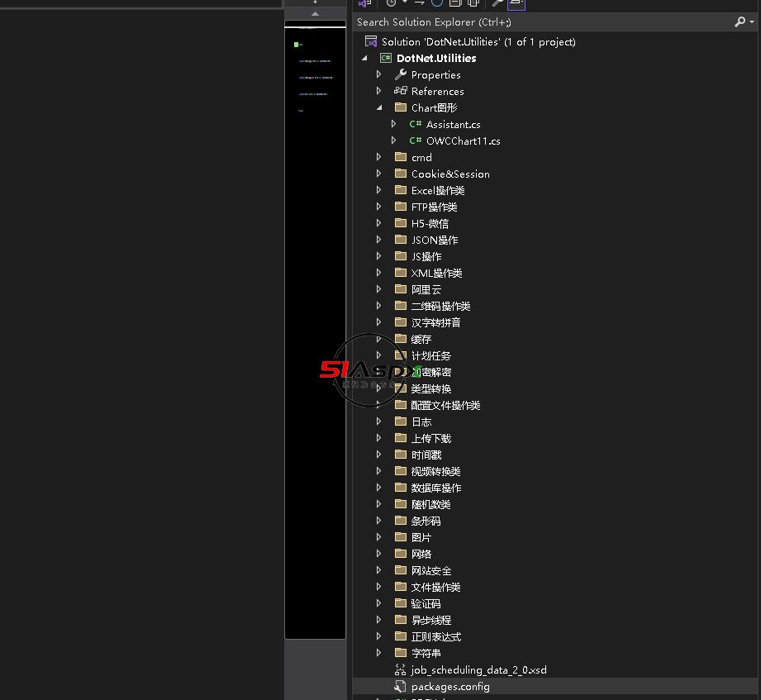Click the Excel操作类 folder icon
Screen dimensions: 761x700
click(x=401, y=189)
